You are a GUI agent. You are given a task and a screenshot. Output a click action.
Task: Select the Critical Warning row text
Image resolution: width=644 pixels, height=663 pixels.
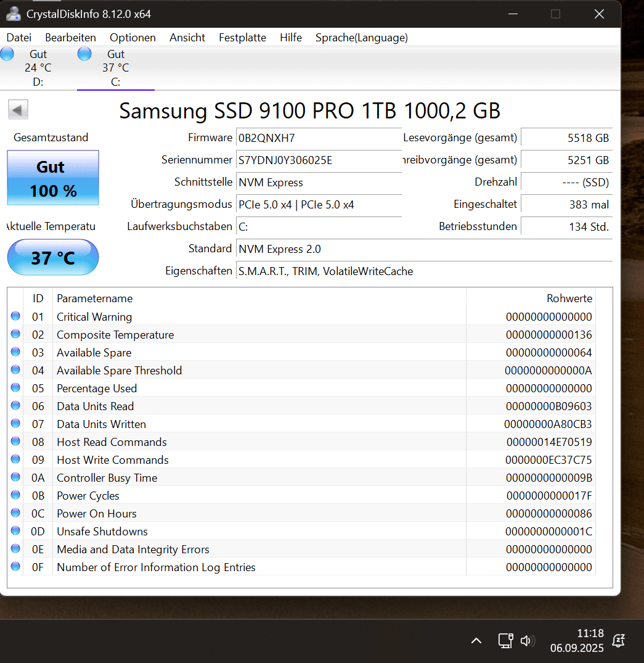(94, 317)
